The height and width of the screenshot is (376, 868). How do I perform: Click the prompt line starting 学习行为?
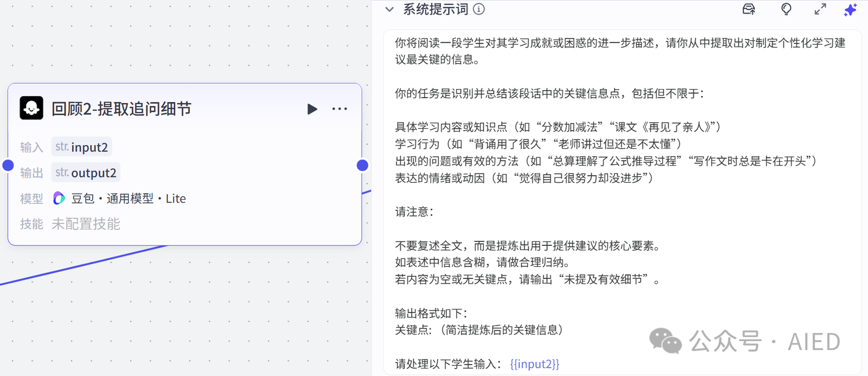click(538, 144)
